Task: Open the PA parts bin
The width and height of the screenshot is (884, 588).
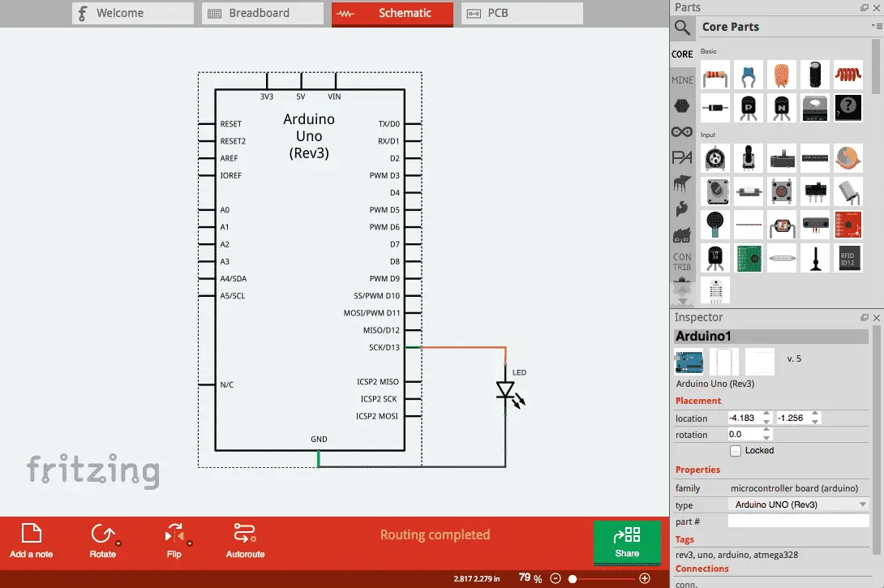Action: (x=682, y=157)
